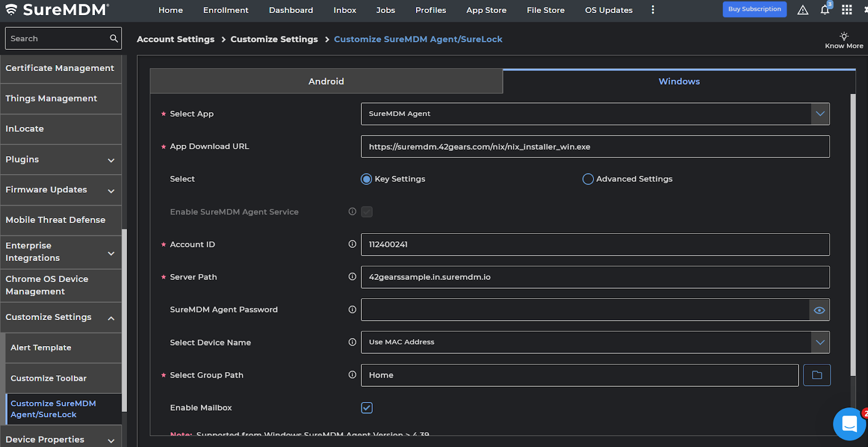Open Things Management in sidebar
This screenshot has height=447, width=868.
coord(61,99)
